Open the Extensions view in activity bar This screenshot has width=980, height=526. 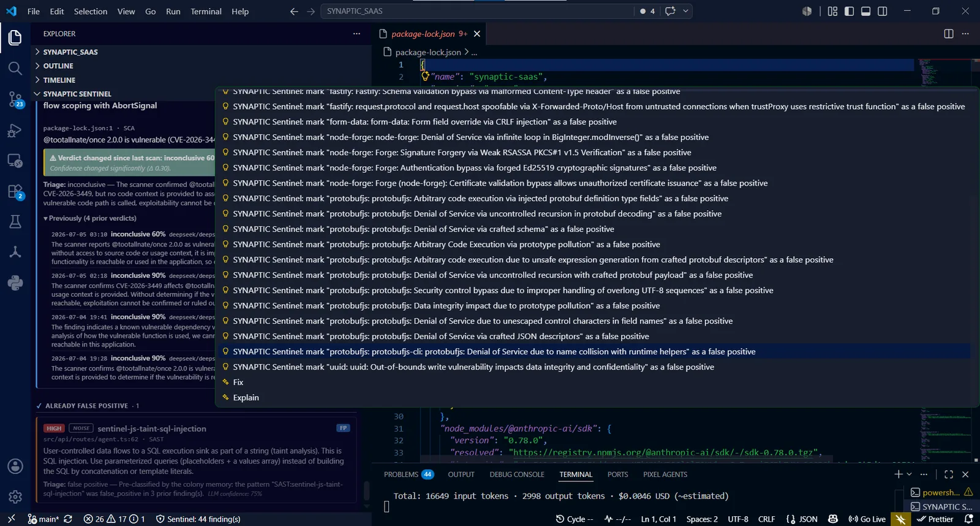tap(15, 191)
